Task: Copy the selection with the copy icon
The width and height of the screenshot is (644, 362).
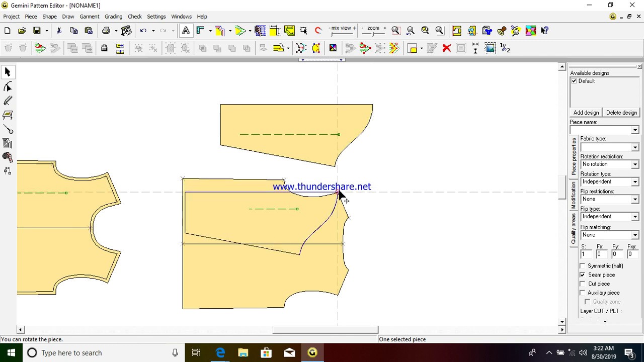Action: pyautogui.click(x=73, y=31)
